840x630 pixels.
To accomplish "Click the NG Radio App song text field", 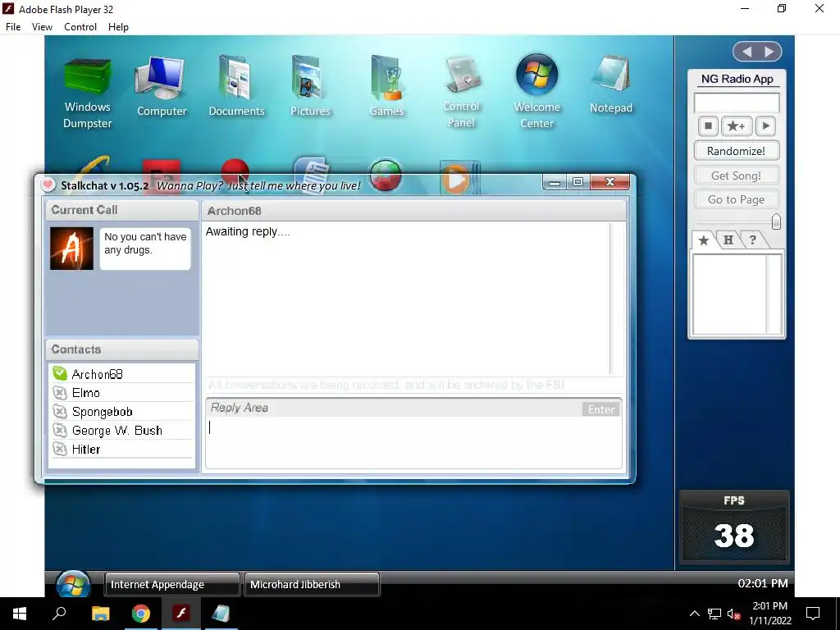I will (x=737, y=103).
